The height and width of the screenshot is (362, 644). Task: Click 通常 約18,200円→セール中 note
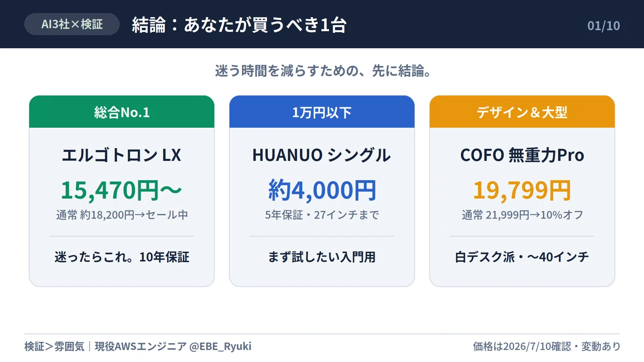coord(122,215)
